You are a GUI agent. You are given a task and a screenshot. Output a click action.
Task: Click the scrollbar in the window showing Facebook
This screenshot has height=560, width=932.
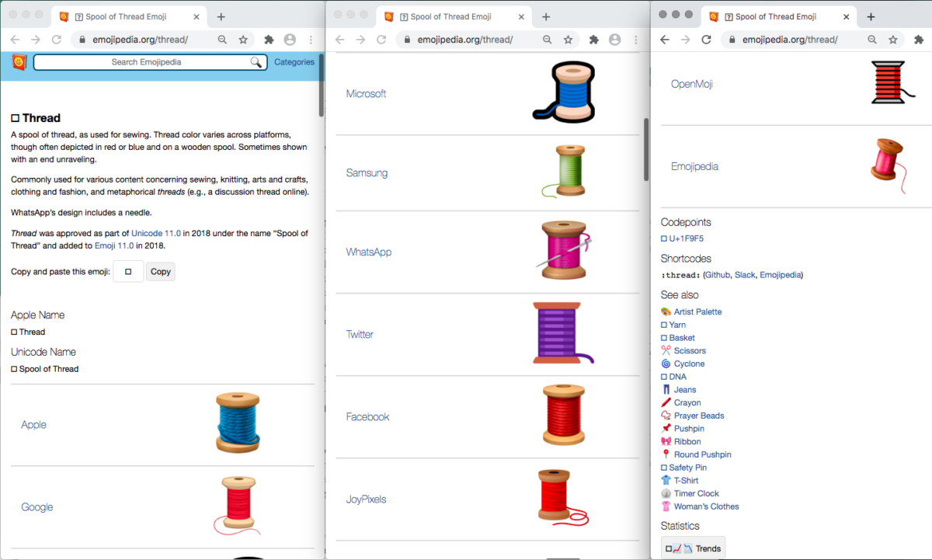(646, 149)
